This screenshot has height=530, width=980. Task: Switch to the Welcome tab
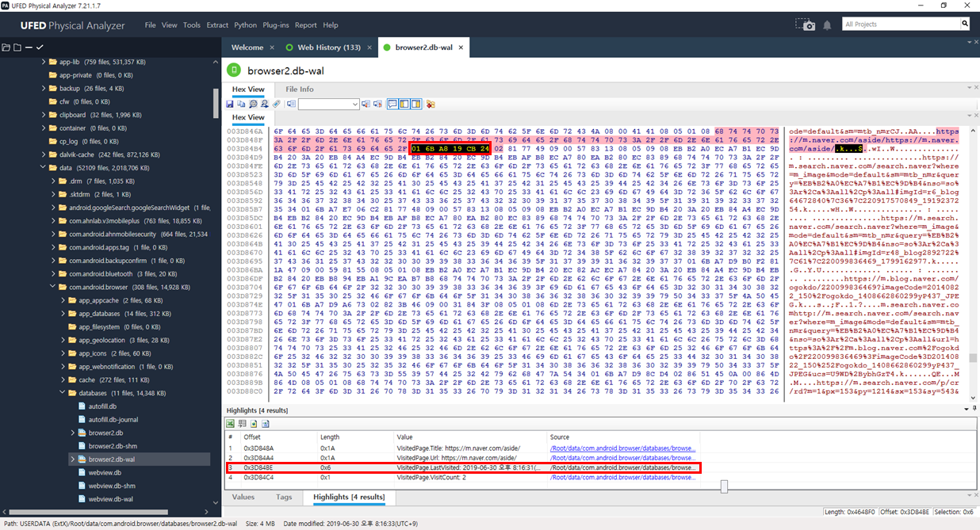(247, 48)
